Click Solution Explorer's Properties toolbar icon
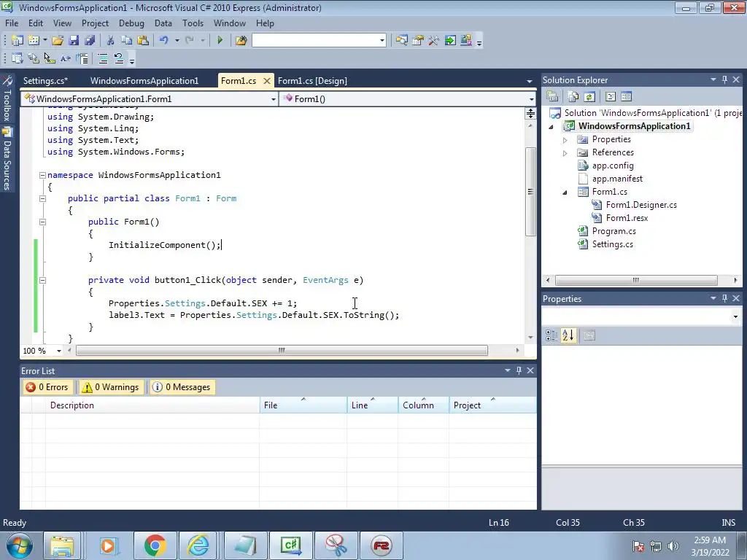 coord(552,97)
